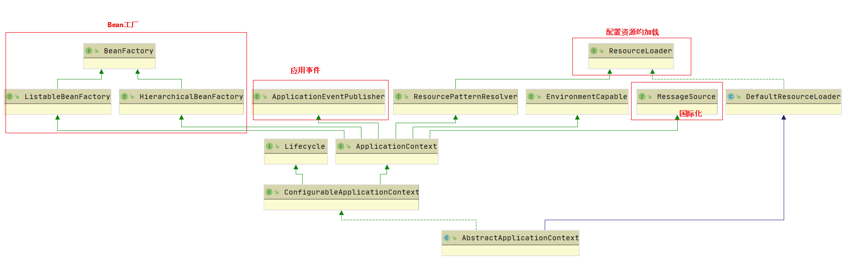The width and height of the screenshot is (868, 276).
Task: Select the ConfigurableApplicationContext node title
Action: click(x=351, y=192)
